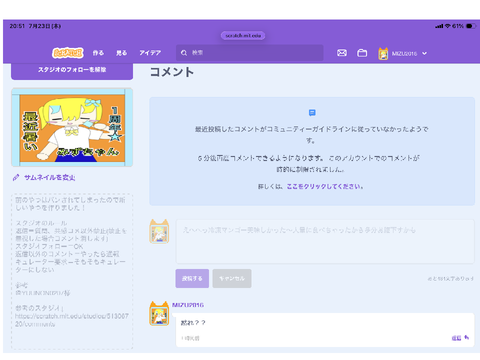Click the コメント section heading
This screenshot has width=480, height=360.
172,72
